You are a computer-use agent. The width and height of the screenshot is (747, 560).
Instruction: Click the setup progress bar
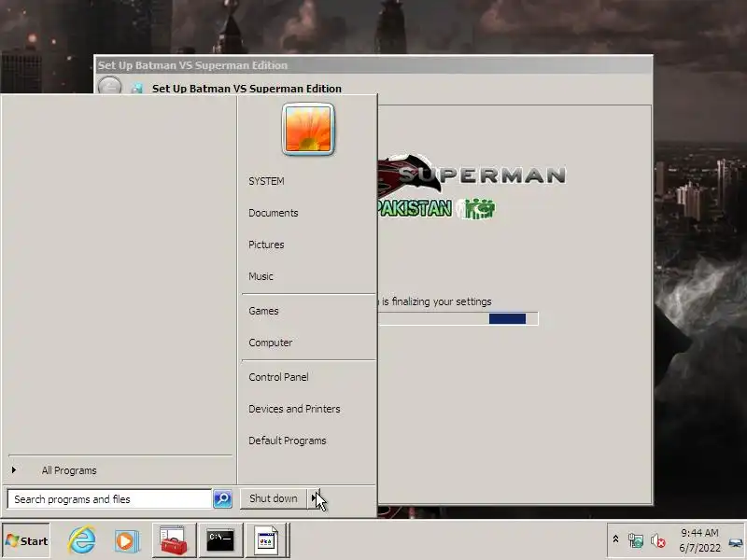click(x=458, y=318)
